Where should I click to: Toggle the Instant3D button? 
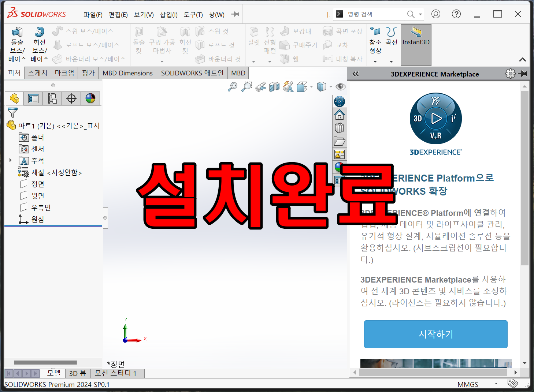click(416, 45)
